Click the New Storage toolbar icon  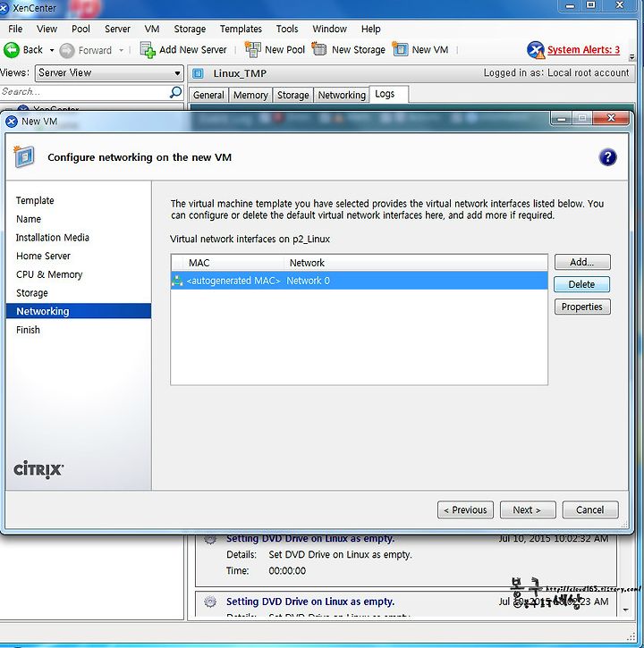(319, 49)
